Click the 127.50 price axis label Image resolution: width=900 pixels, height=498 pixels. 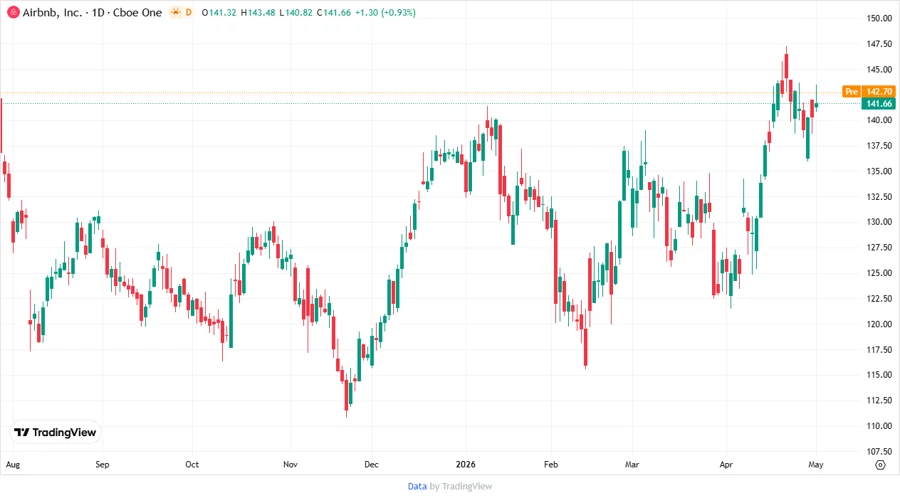click(879, 247)
